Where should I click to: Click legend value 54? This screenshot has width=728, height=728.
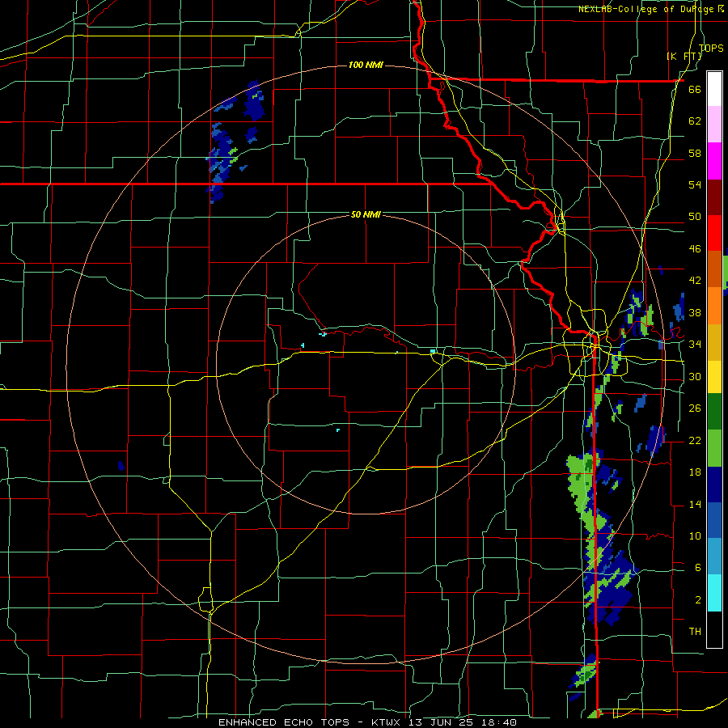[695, 184]
